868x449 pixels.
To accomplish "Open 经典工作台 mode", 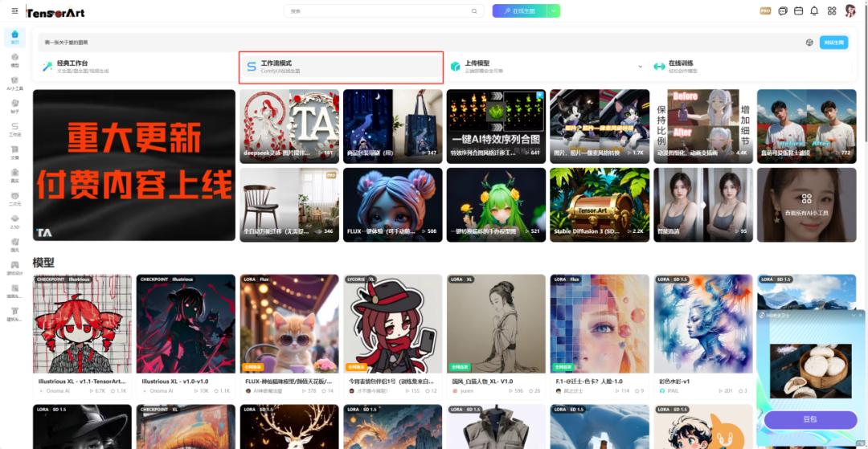I will (x=138, y=67).
